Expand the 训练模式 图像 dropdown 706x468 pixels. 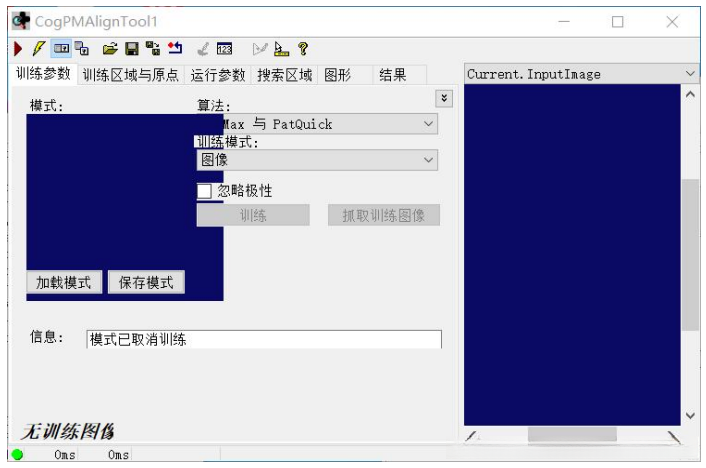317,160
